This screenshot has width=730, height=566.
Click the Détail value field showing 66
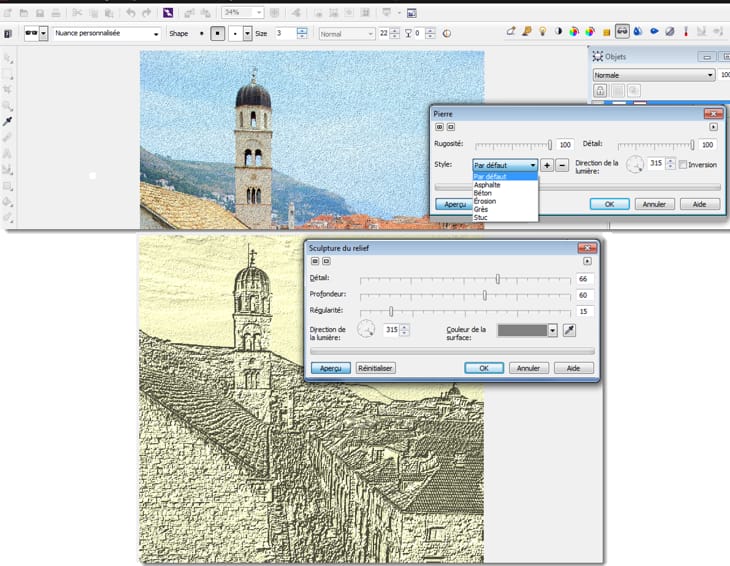(x=584, y=279)
